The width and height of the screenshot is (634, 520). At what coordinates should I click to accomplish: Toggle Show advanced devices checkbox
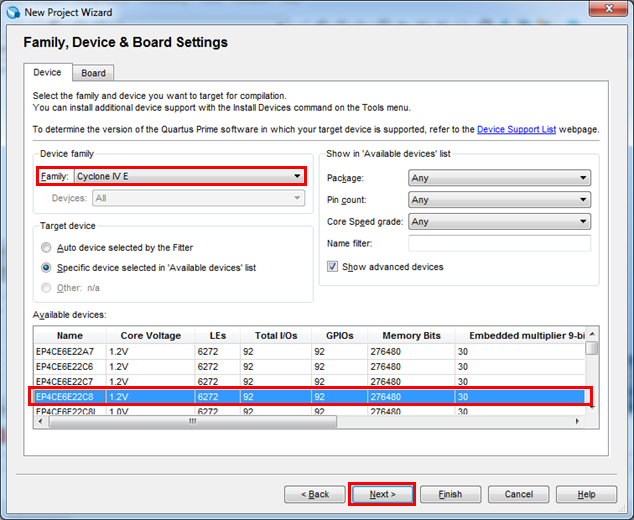(332, 267)
